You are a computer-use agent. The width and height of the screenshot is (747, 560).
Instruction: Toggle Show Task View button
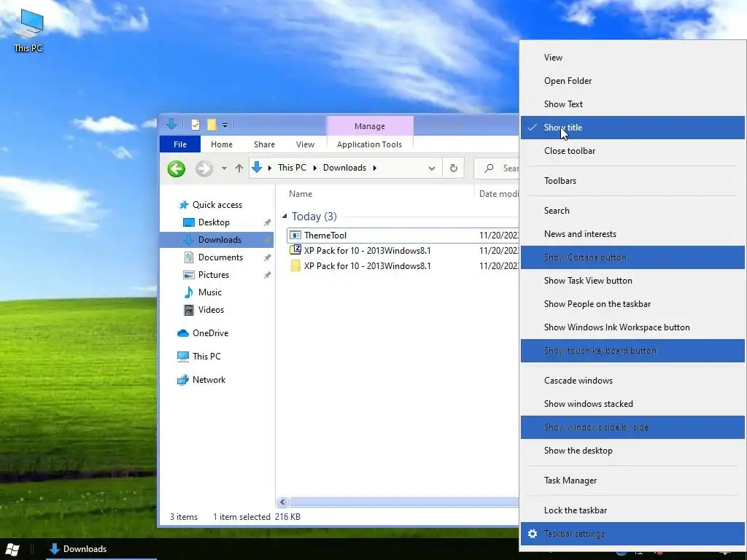point(632,281)
